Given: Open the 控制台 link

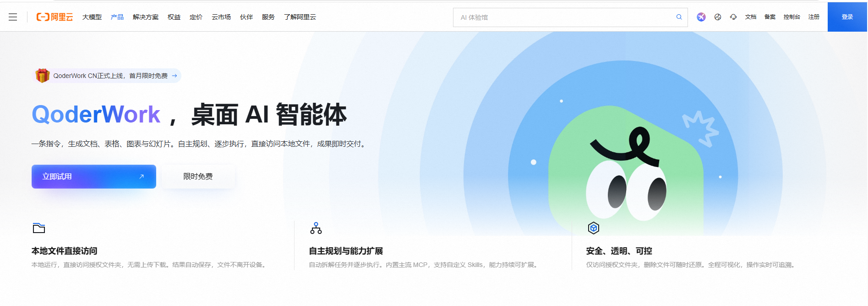Looking at the screenshot, I should click(x=792, y=17).
